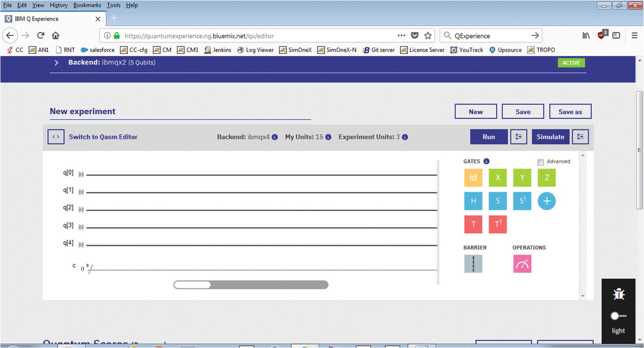The image size is (644, 348).
Task: Select the IBM Q Experience tab
Action: 53,19
